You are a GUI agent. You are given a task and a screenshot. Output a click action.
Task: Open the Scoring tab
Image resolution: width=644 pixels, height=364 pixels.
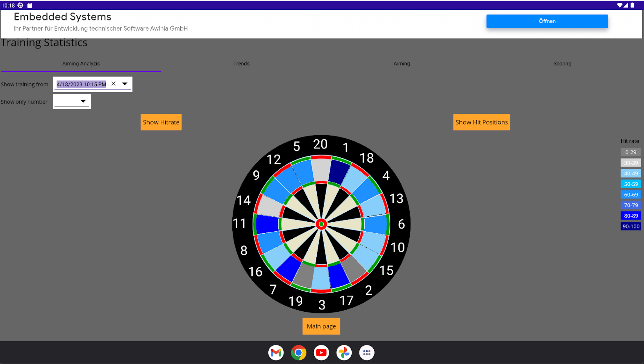[x=562, y=63]
